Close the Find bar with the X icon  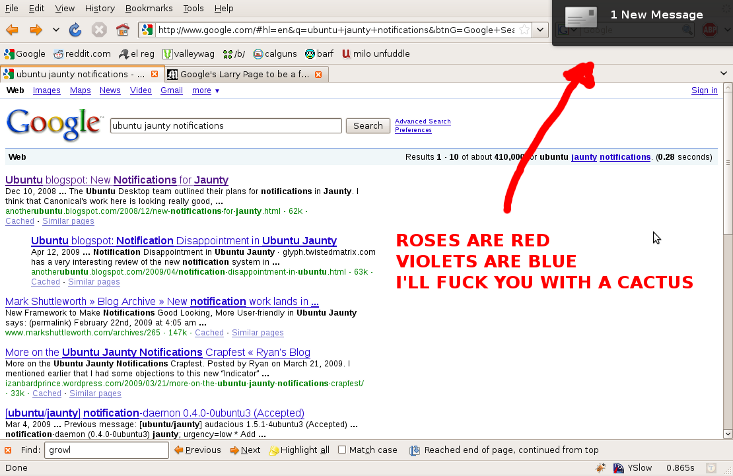(x=8, y=450)
